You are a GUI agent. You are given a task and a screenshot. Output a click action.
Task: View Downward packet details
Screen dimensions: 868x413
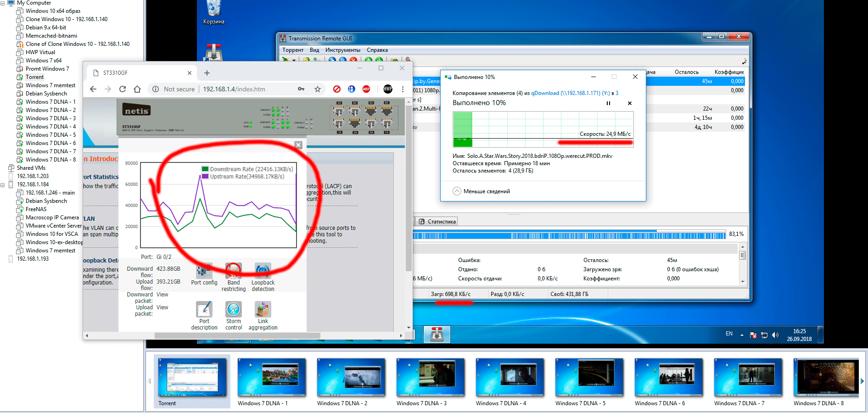(x=162, y=295)
